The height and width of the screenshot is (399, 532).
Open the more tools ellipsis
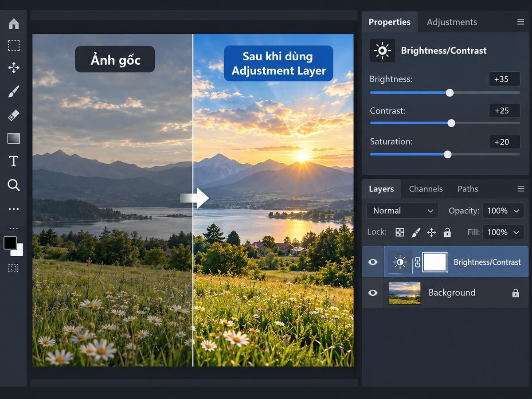click(14, 209)
